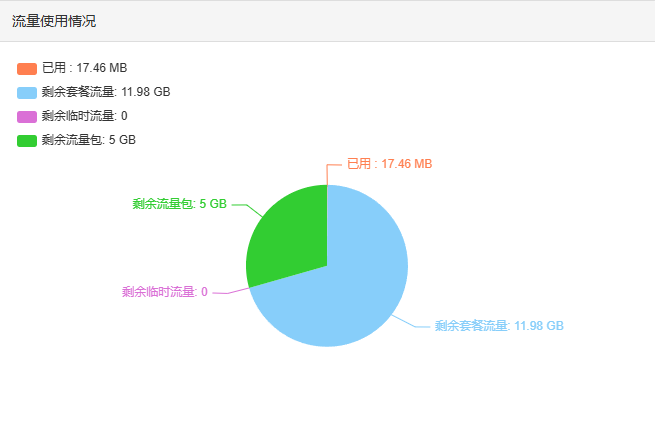Click the purple 剩余临时流量: 0 chart label
This screenshot has width=655, height=430.
(165, 292)
